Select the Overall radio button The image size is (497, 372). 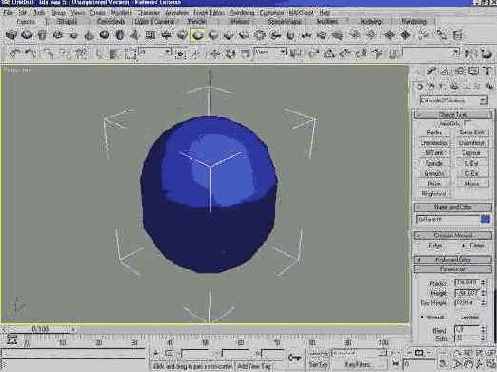[432, 317]
